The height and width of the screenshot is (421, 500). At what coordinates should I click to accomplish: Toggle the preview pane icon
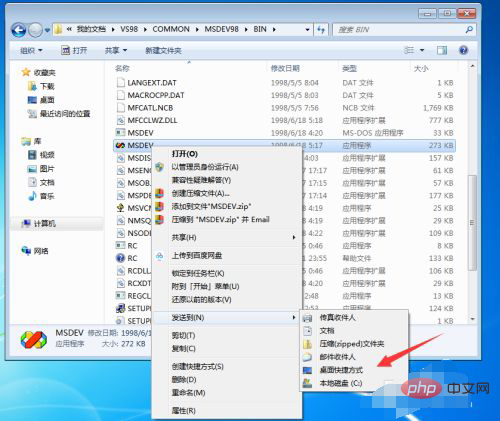(442, 50)
